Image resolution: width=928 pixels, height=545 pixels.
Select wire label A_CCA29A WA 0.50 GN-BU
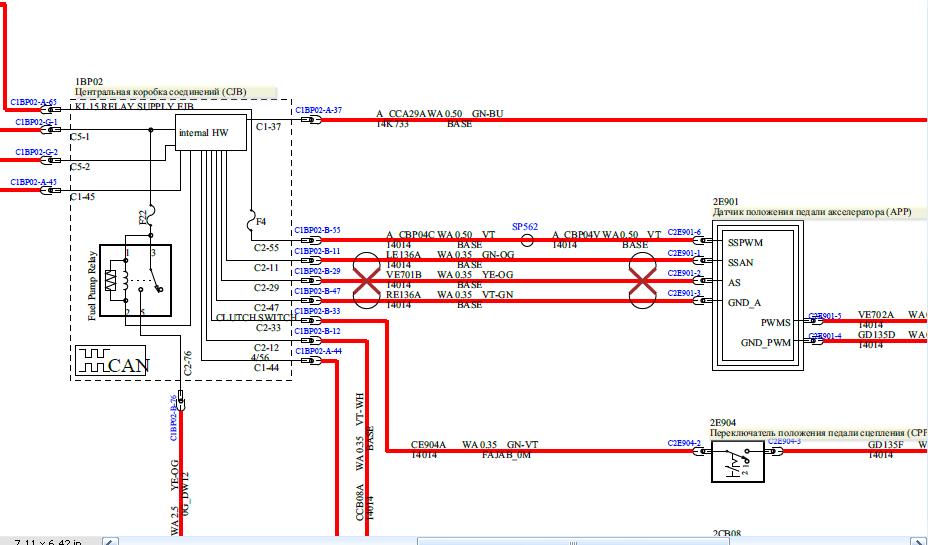[x=440, y=114]
